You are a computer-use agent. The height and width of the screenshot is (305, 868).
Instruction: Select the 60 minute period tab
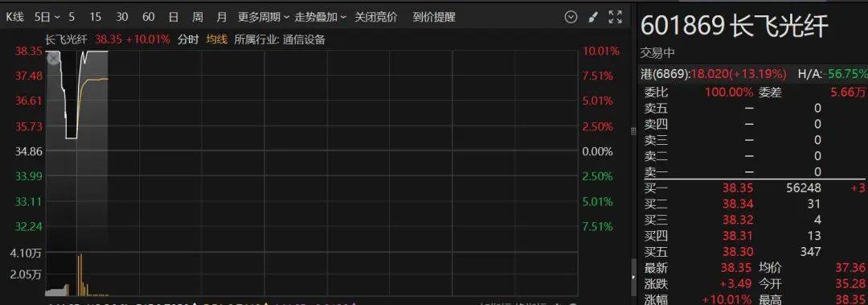[x=149, y=17]
